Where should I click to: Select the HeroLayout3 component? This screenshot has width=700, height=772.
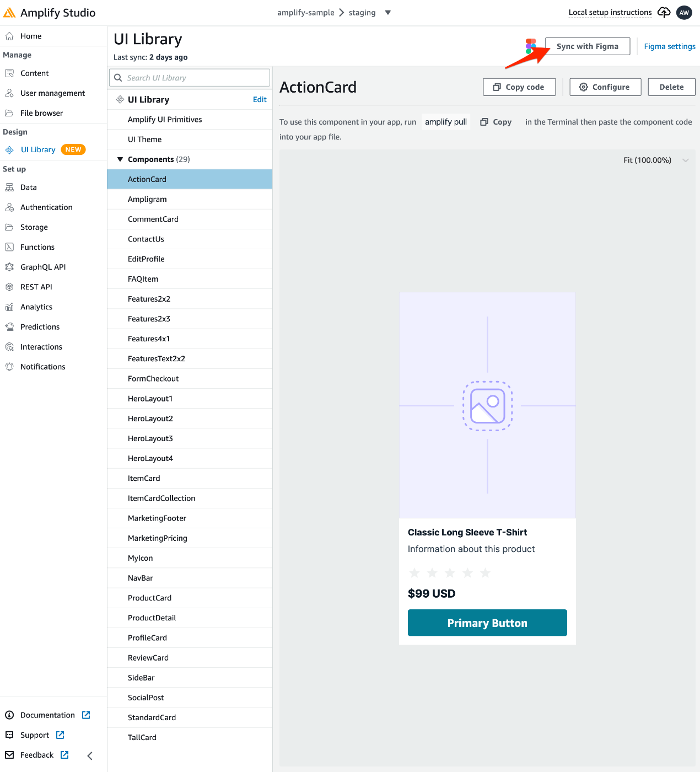coord(190,438)
